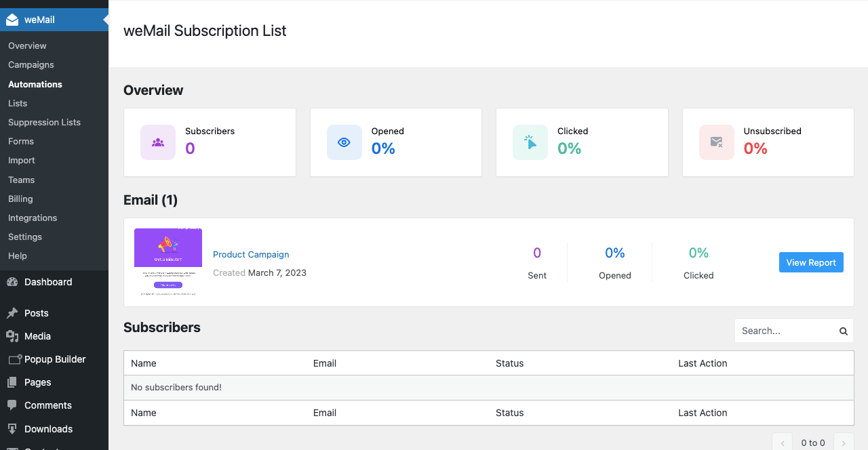Click the top Status column header
Image resolution: width=868 pixels, height=450 pixels.
pos(510,363)
